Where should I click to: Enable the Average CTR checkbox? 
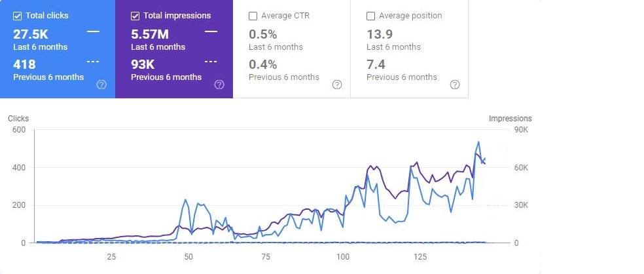tap(253, 16)
